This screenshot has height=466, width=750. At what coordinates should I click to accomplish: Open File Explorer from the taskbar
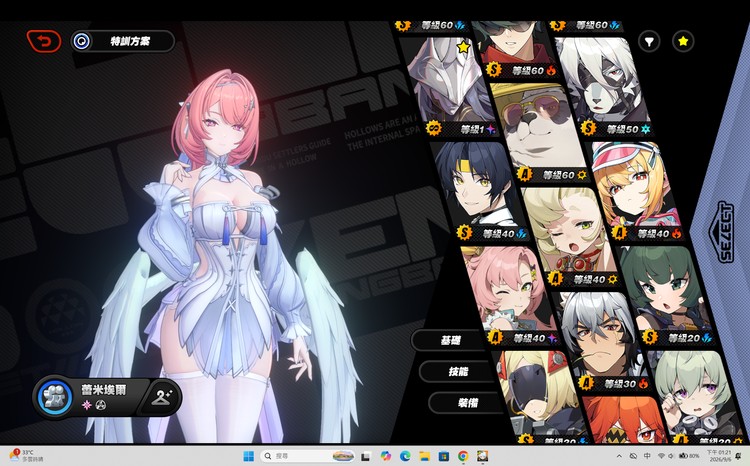click(424, 456)
